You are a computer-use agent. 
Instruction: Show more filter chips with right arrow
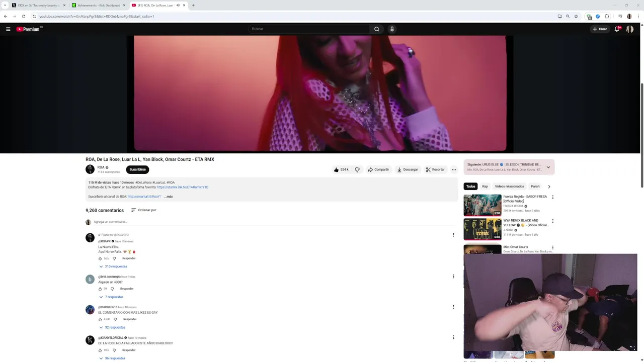(549, 187)
